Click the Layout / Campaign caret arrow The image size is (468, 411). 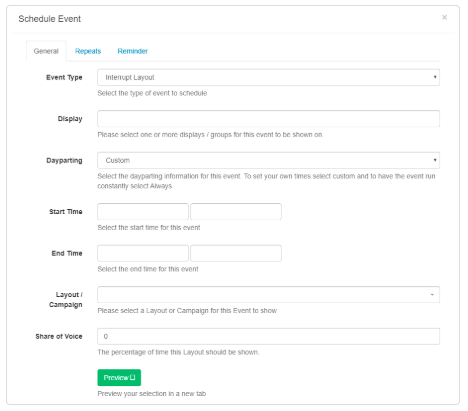click(x=432, y=295)
